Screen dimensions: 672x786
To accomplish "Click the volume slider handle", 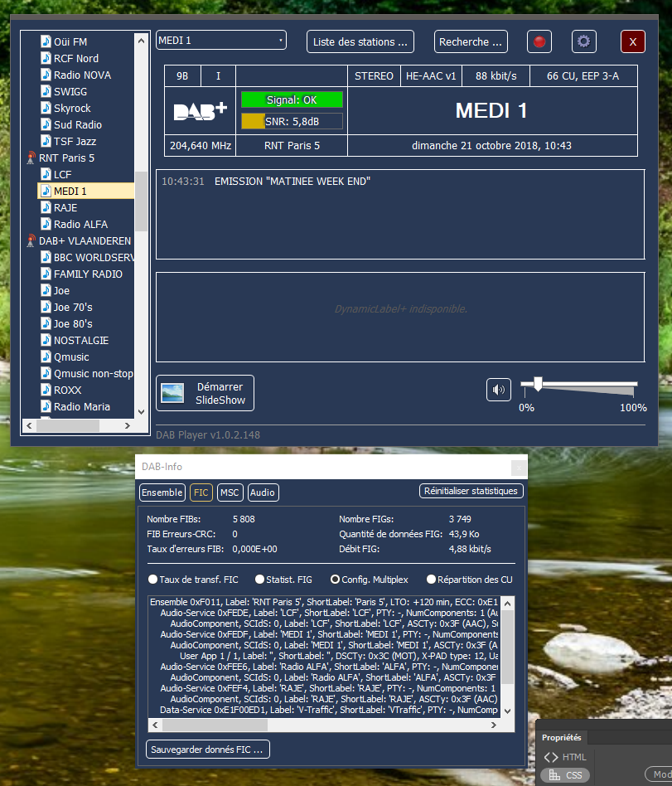I will pos(538,384).
